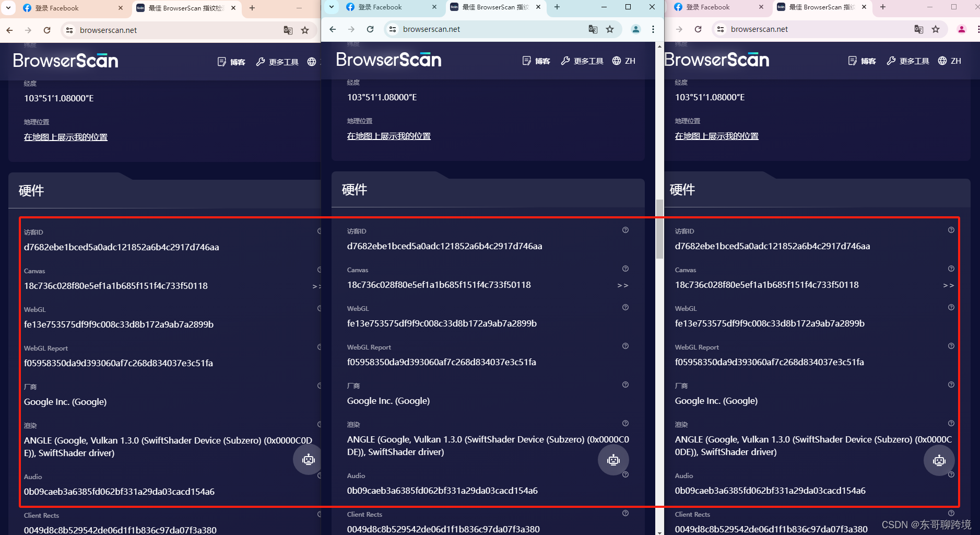Go back in left browser window
980x535 pixels.
pos(9,30)
